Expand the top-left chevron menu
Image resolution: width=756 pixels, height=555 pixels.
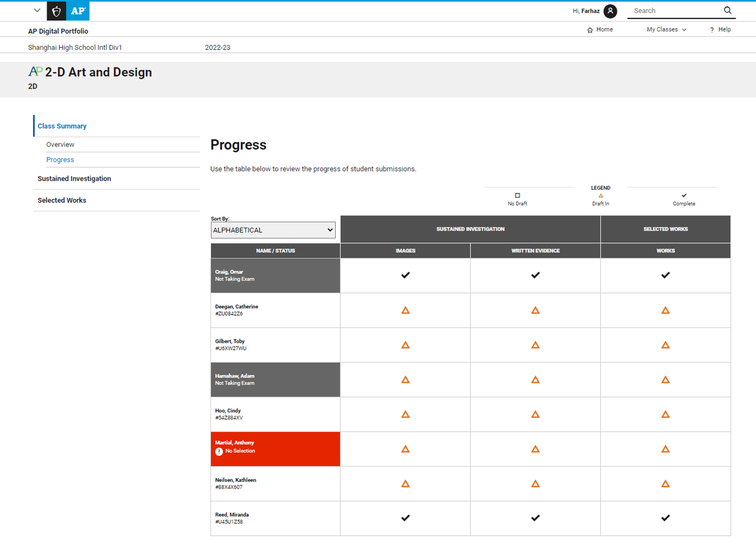click(37, 10)
